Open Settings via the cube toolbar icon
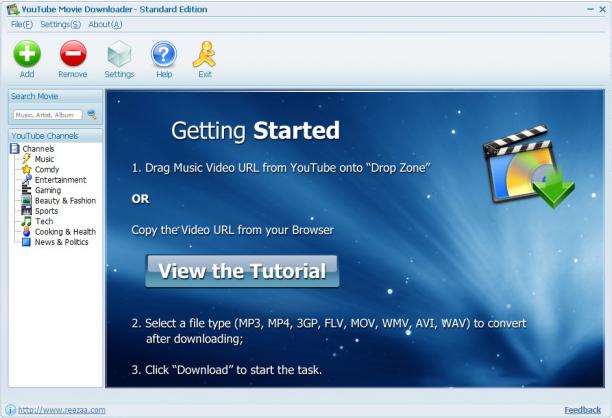The image size is (612, 418). (119, 54)
